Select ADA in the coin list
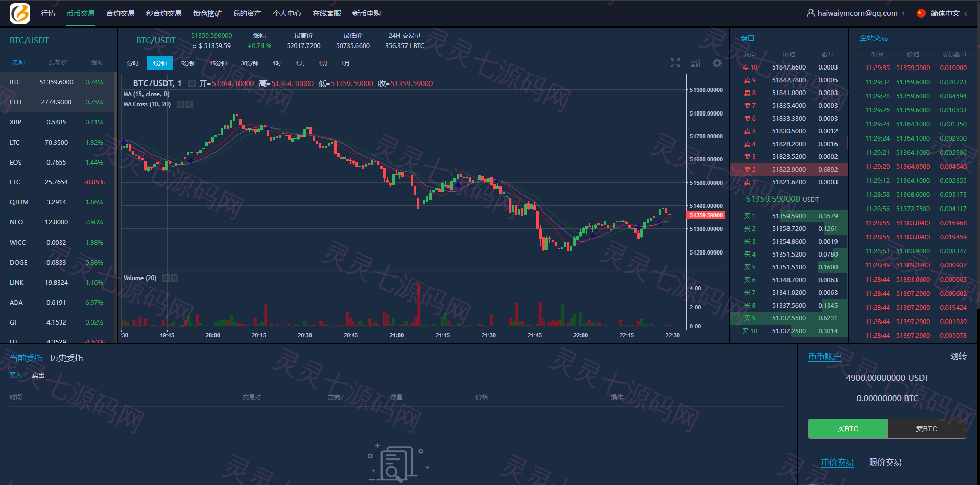This screenshot has height=485, width=980. point(58,303)
